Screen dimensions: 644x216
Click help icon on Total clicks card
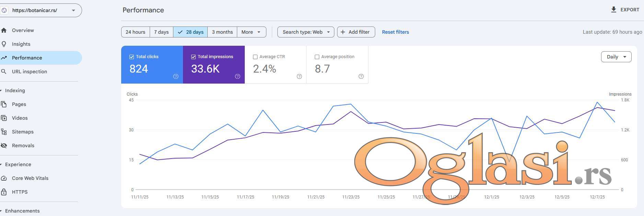click(176, 76)
